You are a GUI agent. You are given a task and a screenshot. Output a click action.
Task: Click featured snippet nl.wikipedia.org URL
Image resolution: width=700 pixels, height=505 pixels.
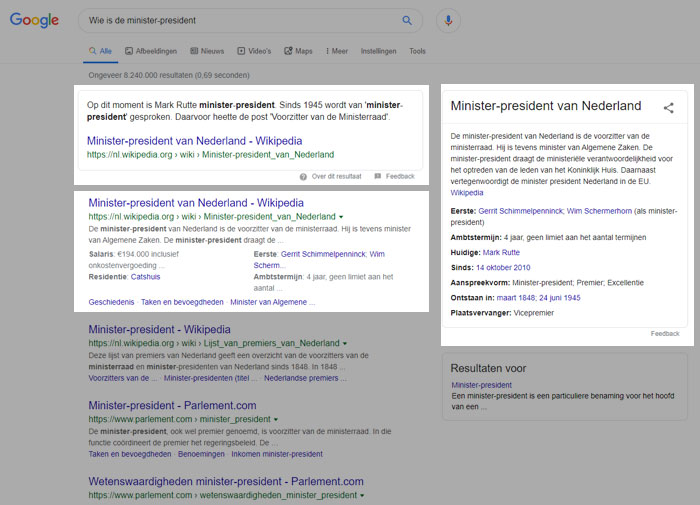click(x=210, y=154)
